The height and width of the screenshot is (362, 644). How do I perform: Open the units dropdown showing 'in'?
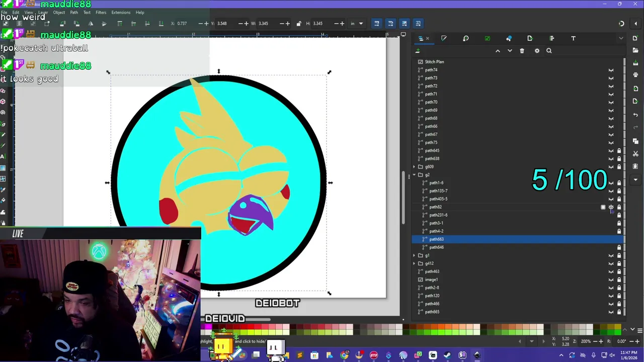[x=357, y=24]
